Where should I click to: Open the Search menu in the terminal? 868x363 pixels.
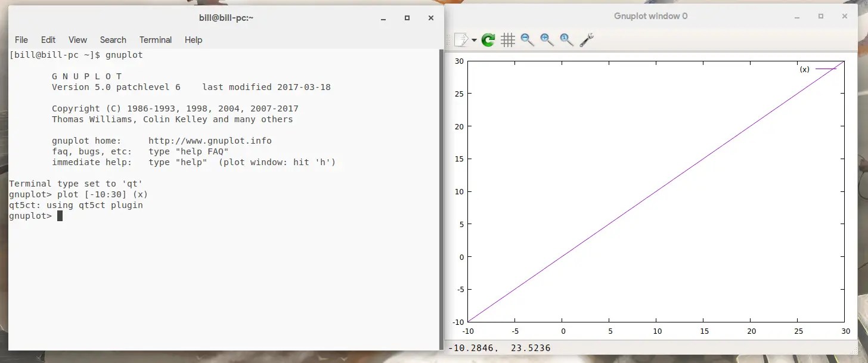(113, 40)
